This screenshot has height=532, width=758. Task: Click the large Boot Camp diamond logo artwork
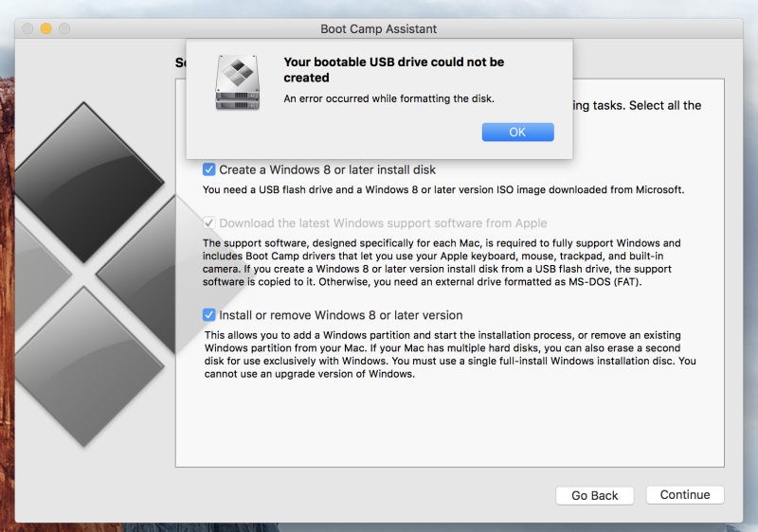[x=94, y=275]
